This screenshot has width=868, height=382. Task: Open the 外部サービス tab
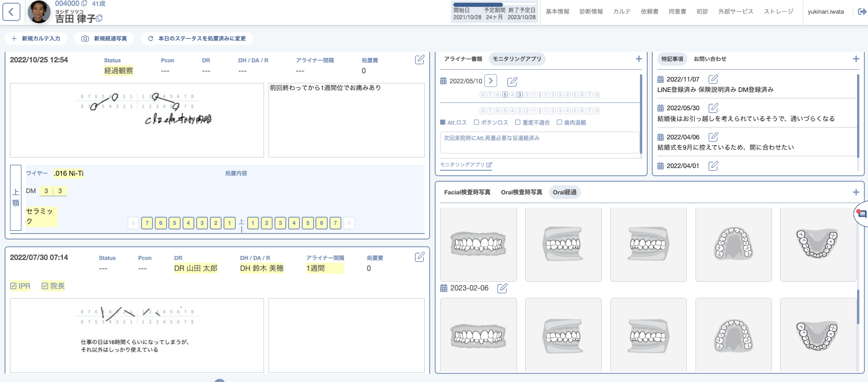click(x=736, y=12)
